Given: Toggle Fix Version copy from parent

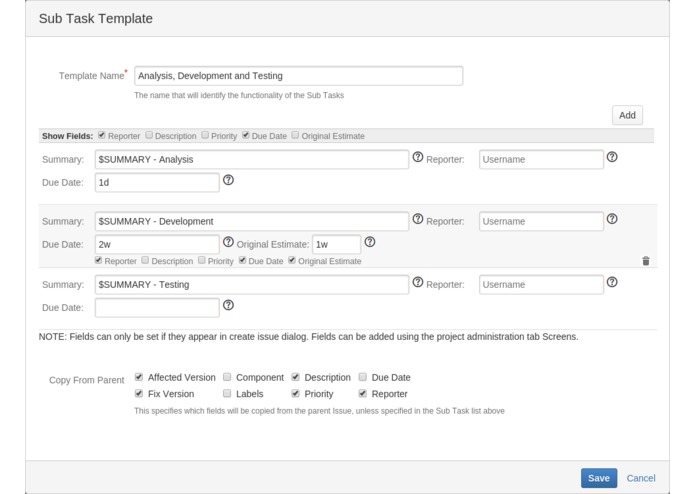Looking at the screenshot, I should point(139,393).
